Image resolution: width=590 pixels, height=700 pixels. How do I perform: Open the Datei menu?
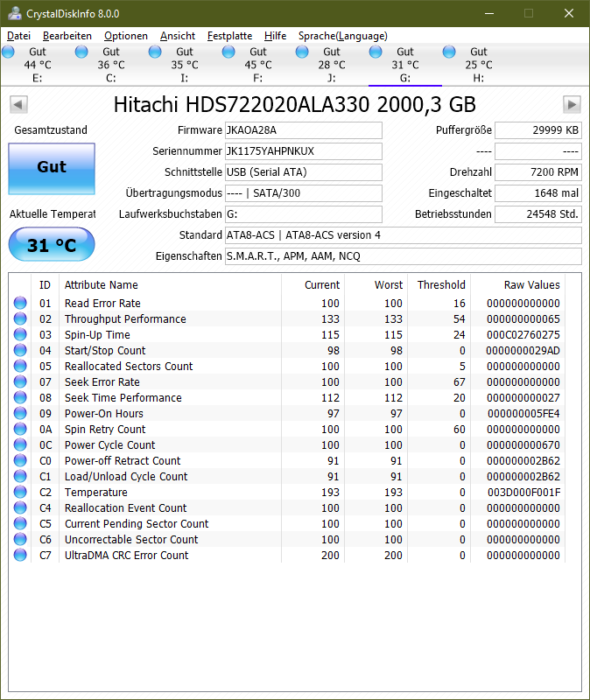coord(18,36)
